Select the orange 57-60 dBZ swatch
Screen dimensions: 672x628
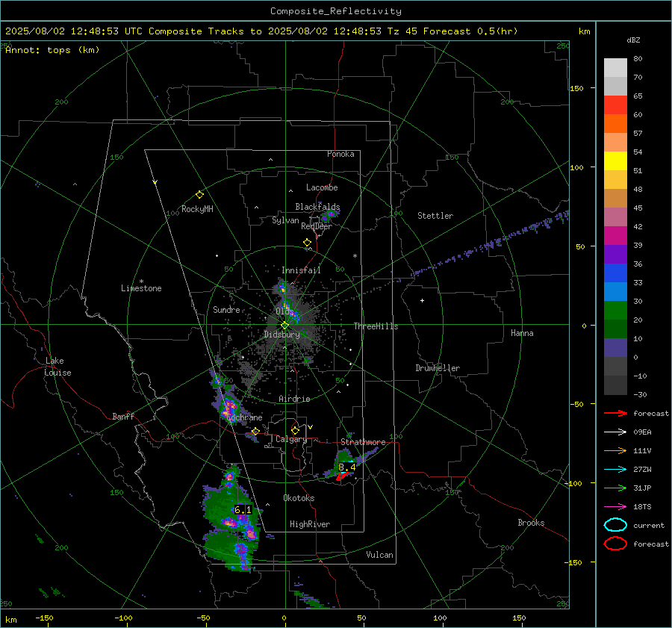(615, 123)
